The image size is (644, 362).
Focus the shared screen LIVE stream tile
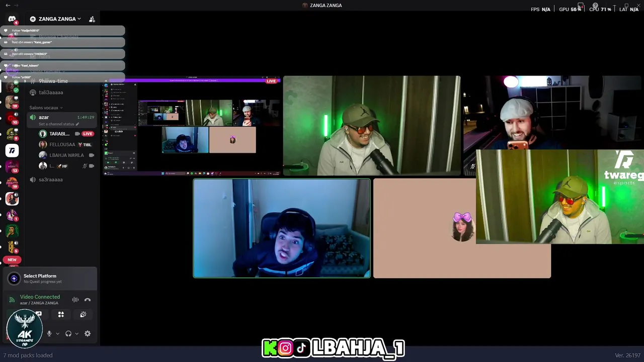(192, 126)
